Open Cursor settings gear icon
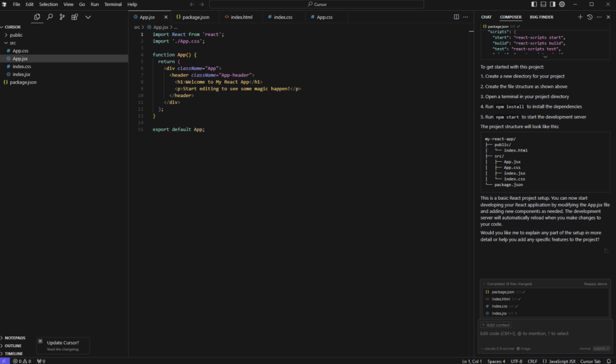 pos(562,4)
